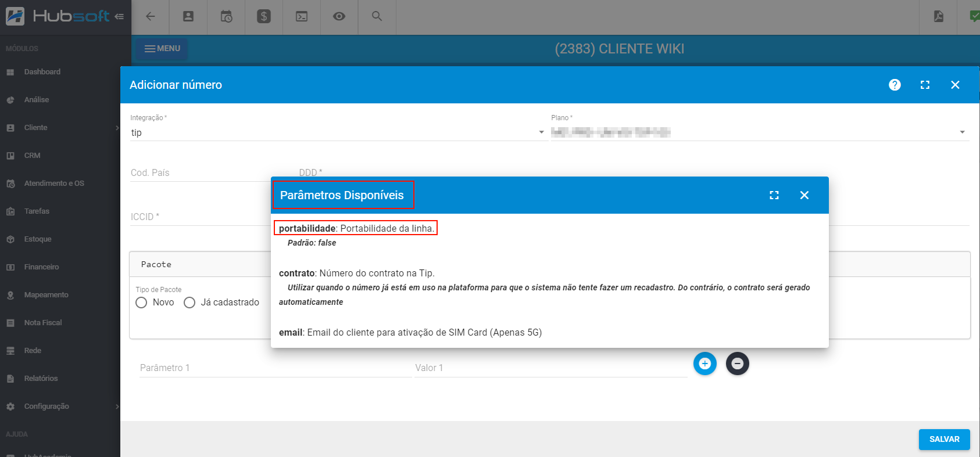Close the Adicionar número dialog
The image size is (980, 457).
point(955,85)
